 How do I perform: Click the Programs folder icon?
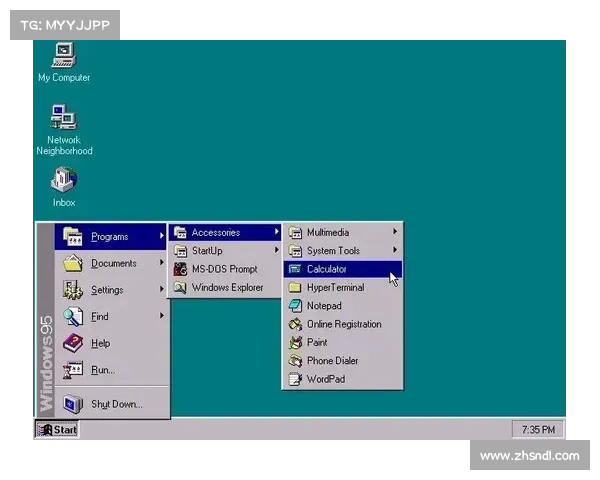73,236
